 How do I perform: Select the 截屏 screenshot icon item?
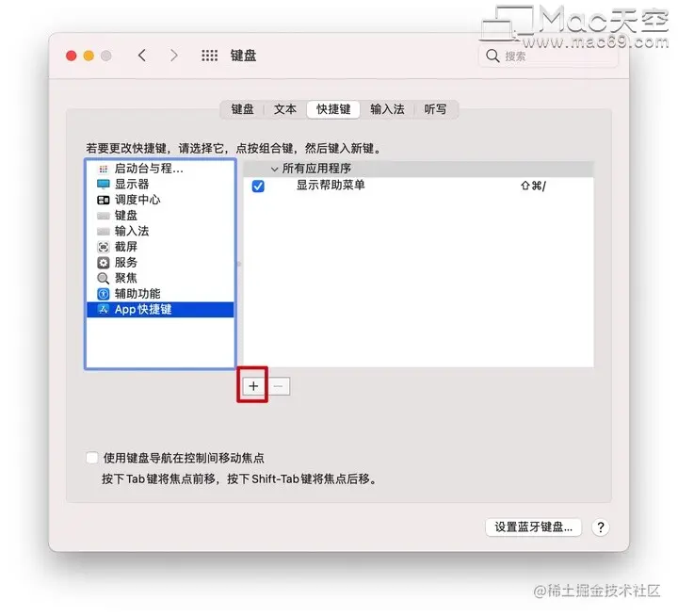pyautogui.click(x=103, y=247)
